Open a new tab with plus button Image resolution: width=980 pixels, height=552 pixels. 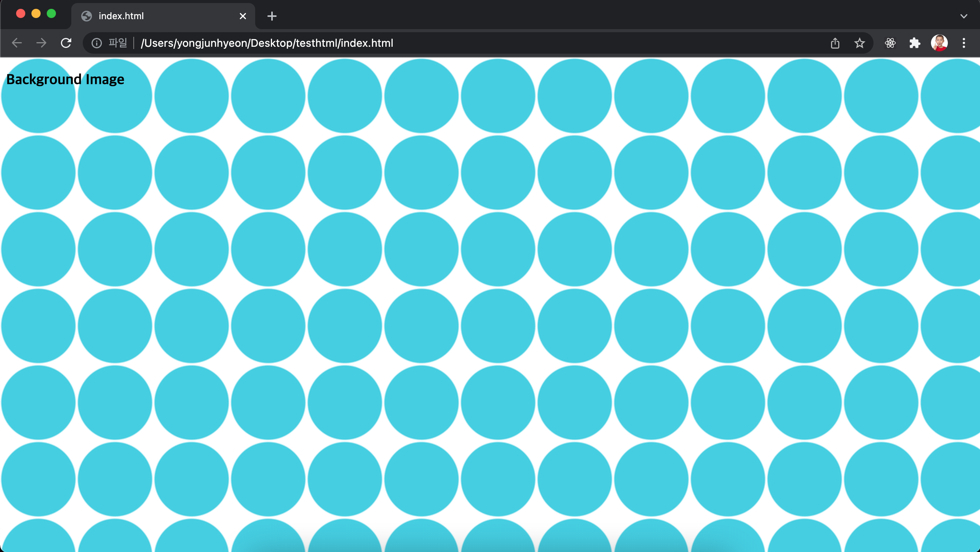272,16
